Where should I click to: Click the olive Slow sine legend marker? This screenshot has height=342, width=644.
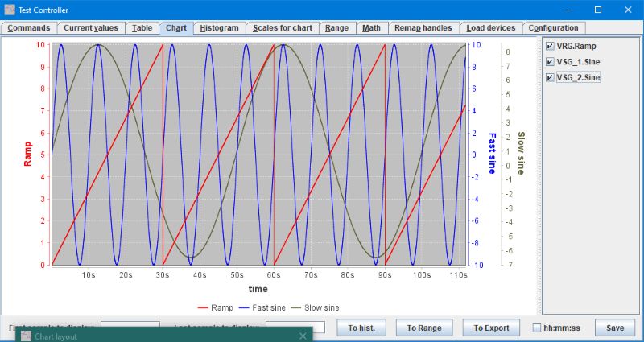click(296, 307)
